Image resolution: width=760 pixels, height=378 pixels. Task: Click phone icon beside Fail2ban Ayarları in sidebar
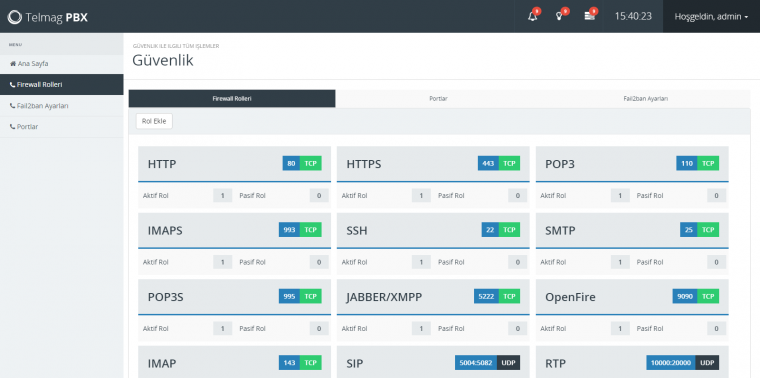[13, 106]
